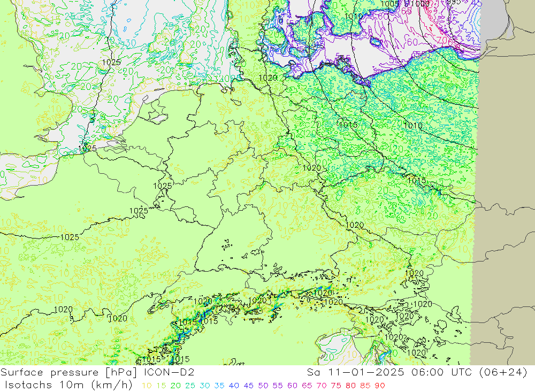
Task: Select legend value 30 in the isotach scale
Action: (205, 386)
